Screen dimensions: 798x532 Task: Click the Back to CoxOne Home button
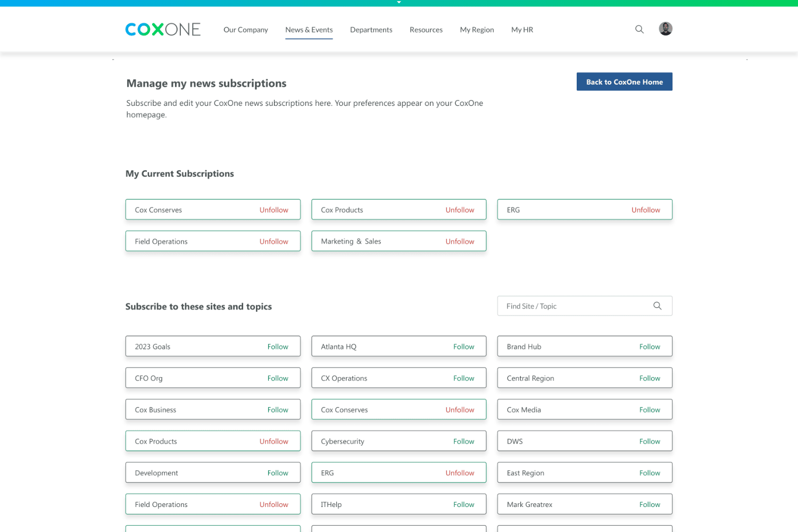[x=625, y=82]
